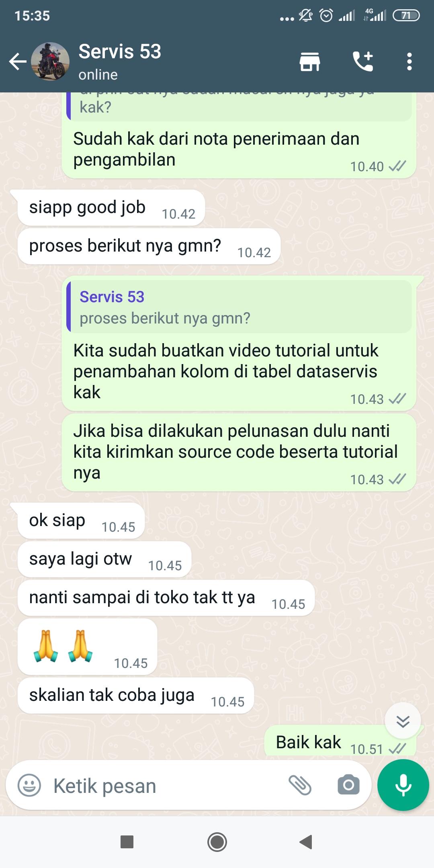434x868 pixels.
Task: Start a voice call with Servis 53
Action: tap(363, 61)
